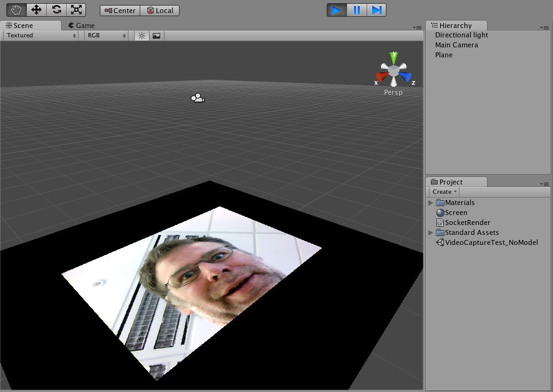Select the Rotate tool

(55, 9)
